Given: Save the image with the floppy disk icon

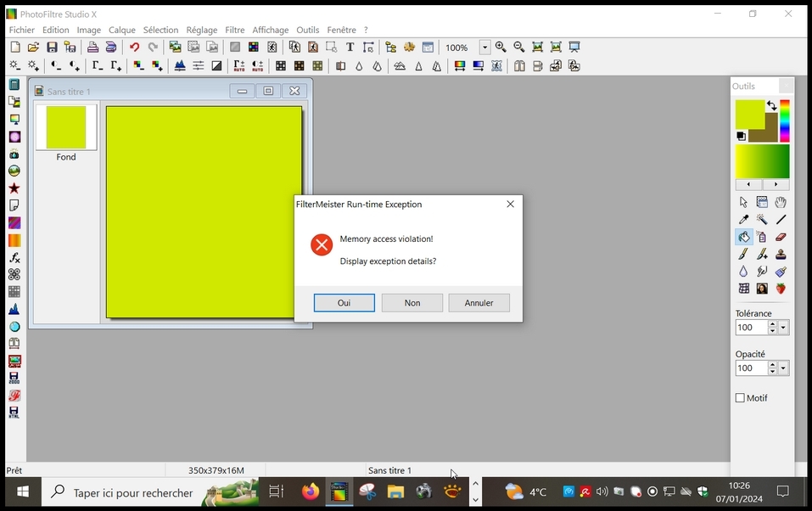Looking at the screenshot, I should [x=52, y=48].
